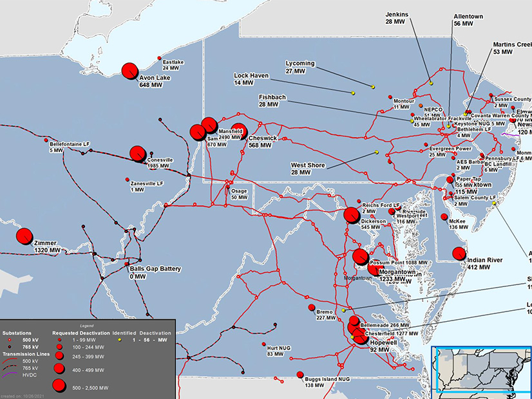Screen dimensions: 532x399
Task: Select the Dickerson 545 MW red circle
Action: (352, 215)
